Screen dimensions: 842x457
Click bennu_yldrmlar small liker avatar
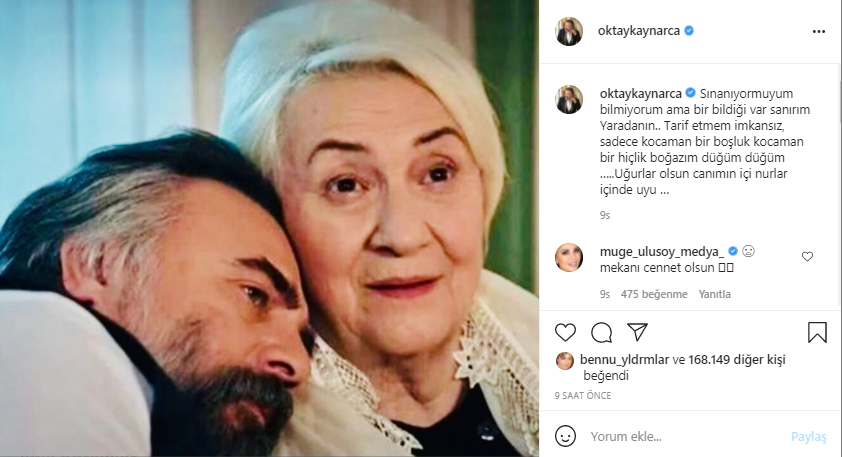point(563,361)
